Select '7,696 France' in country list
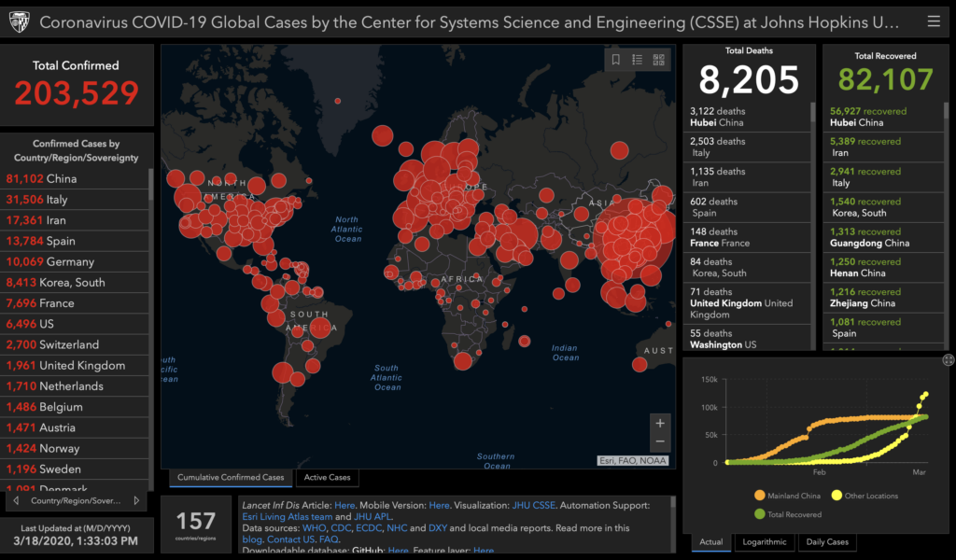The image size is (956, 560). (x=75, y=302)
